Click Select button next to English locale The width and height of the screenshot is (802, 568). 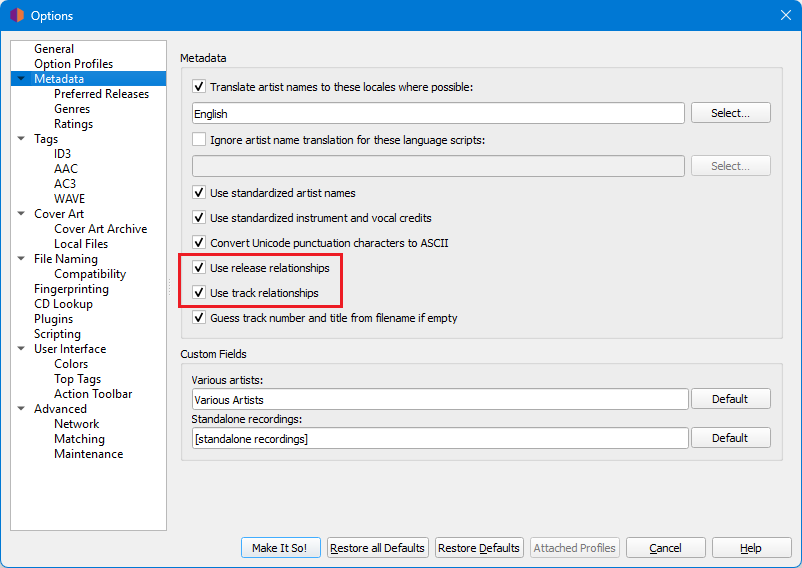click(x=730, y=113)
